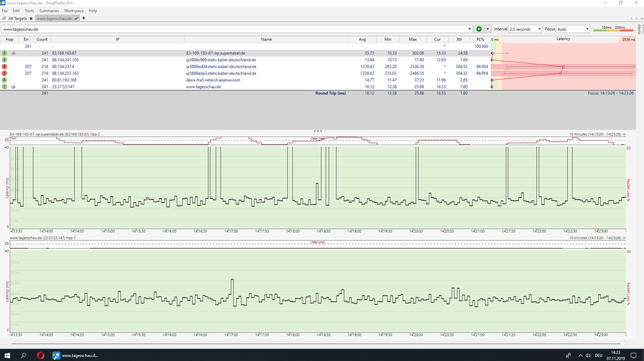Open the trace button options arrow

pyautogui.click(x=488, y=29)
